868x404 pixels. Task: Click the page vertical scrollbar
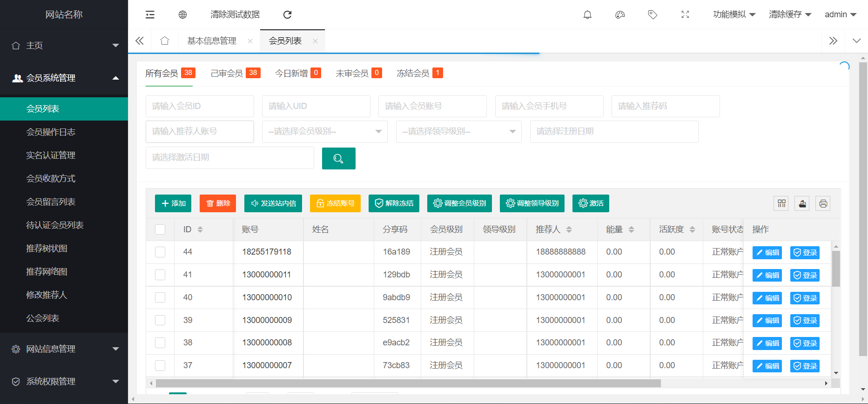tap(863, 209)
